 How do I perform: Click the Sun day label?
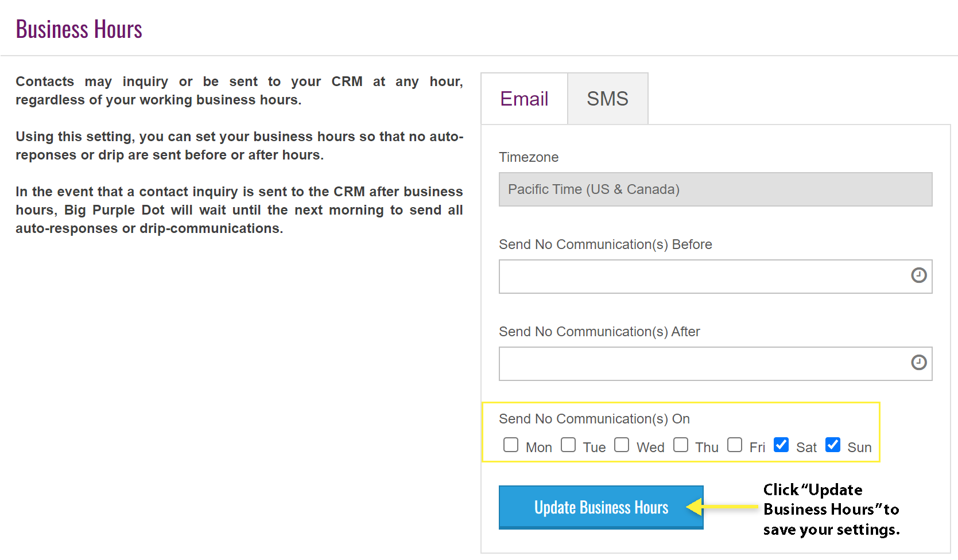859,448
